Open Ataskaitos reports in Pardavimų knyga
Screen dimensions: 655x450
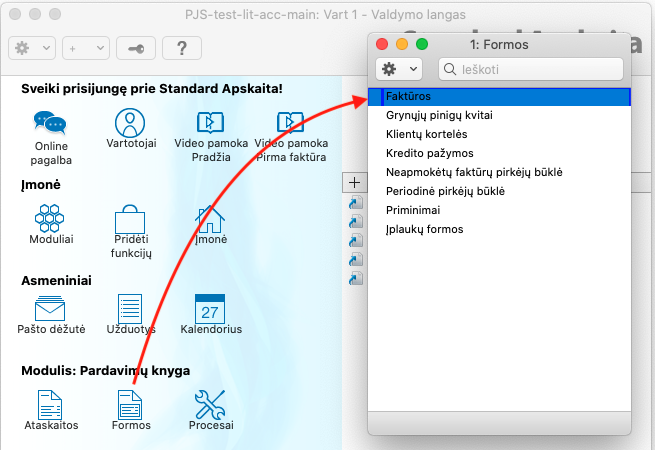[x=50, y=405]
